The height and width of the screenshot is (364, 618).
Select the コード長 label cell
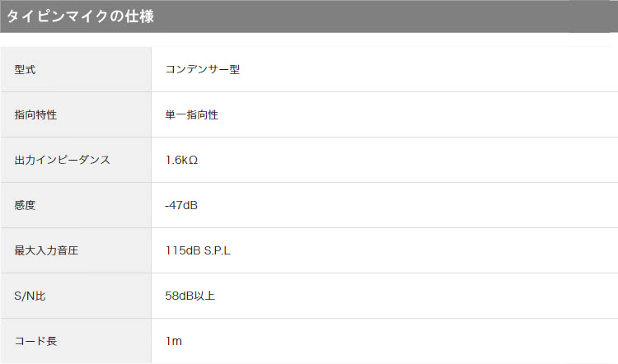[76, 341]
